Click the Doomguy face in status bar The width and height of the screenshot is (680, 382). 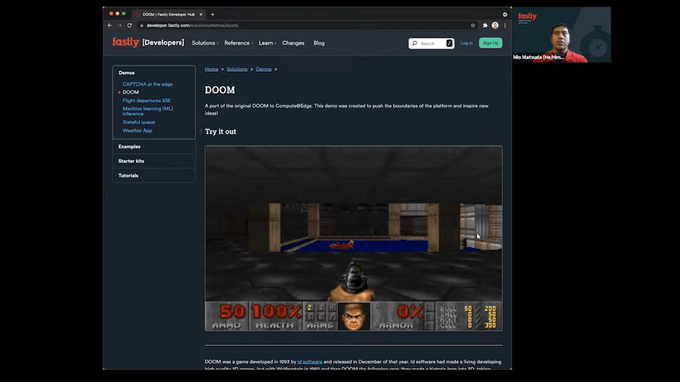[353, 316]
